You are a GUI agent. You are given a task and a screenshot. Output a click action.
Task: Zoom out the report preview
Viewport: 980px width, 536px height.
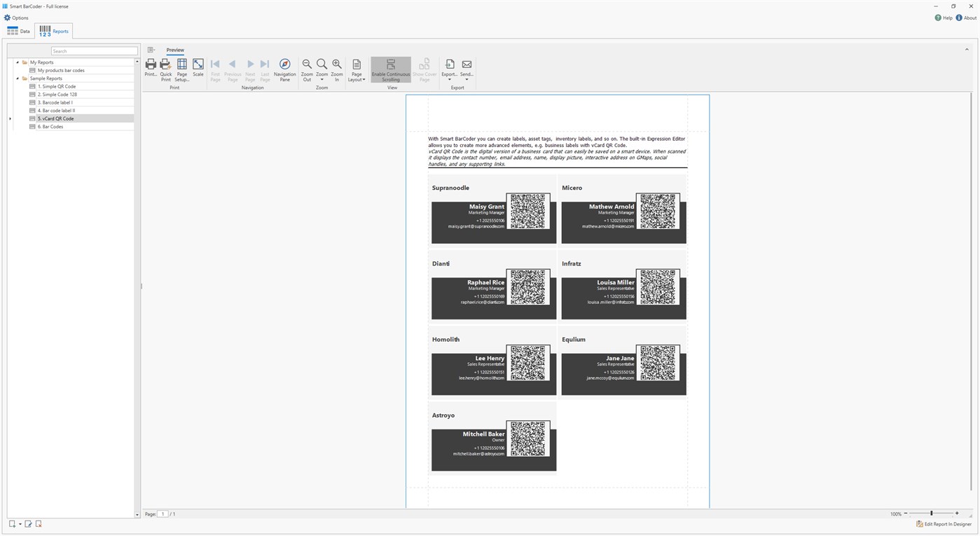pos(307,68)
